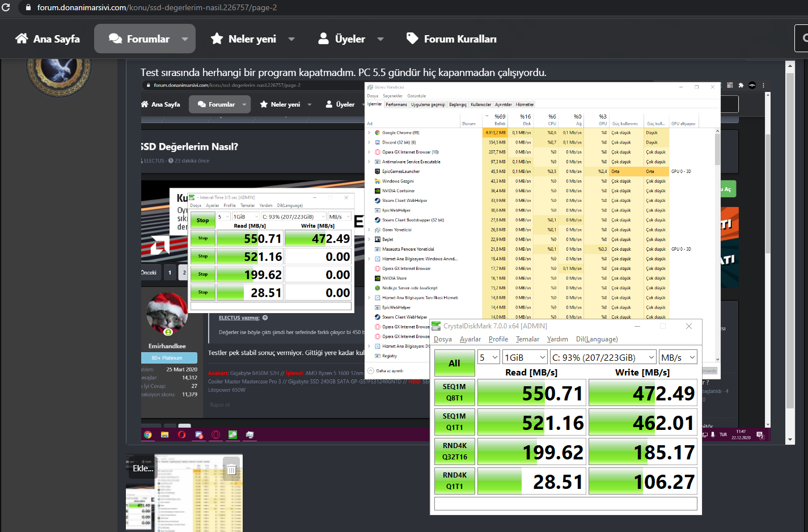Open the MB/s unit dropdown above Write 462.01
The height and width of the screenshot is (532, 808).
[678, 357]
